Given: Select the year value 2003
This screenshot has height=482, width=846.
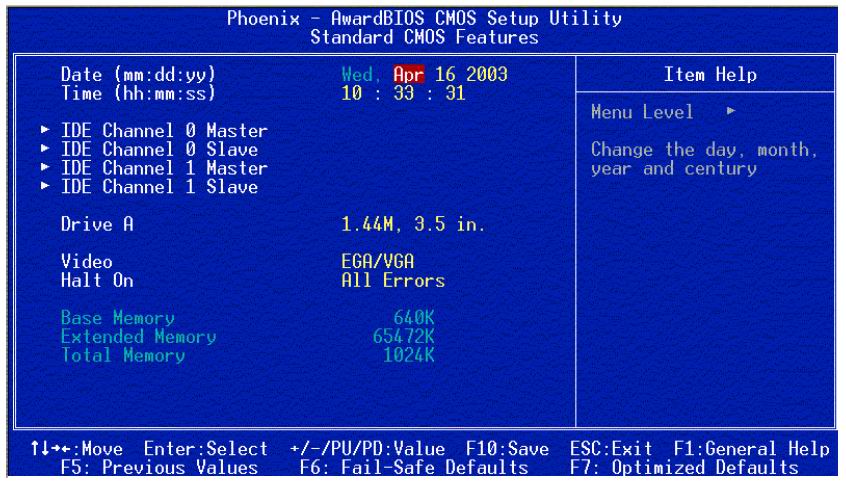Looking at the screenshot, I should 487,74.
